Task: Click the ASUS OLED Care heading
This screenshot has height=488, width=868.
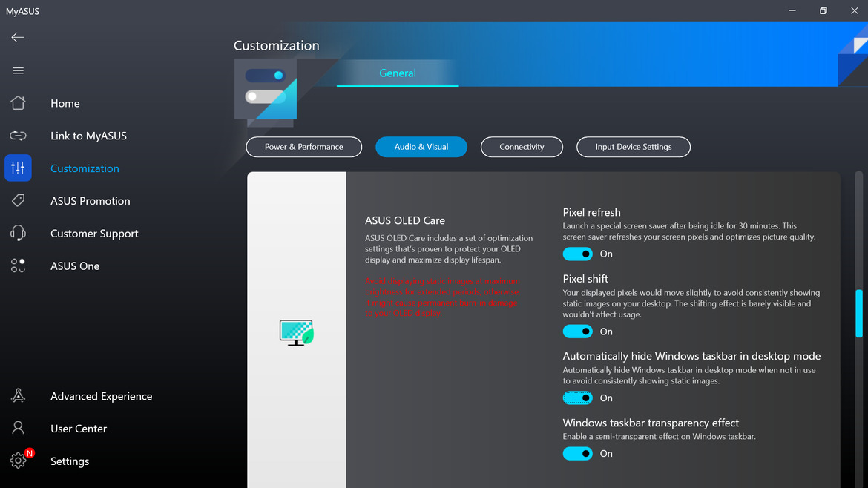Action: [x=404, y=221]
